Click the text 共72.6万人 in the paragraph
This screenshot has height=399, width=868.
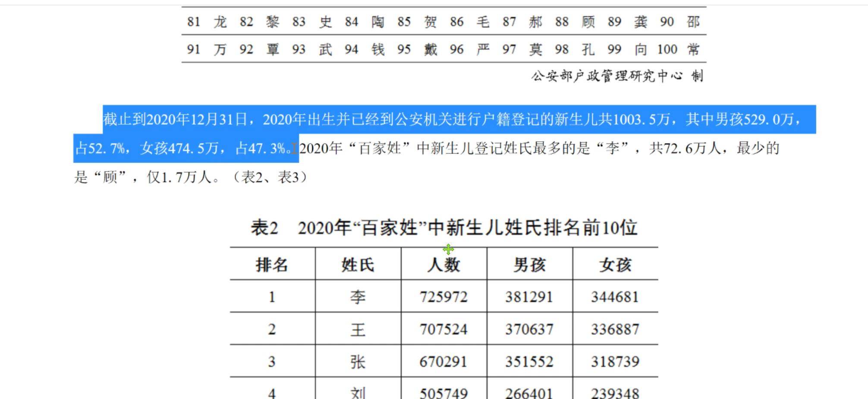[685, 149]
